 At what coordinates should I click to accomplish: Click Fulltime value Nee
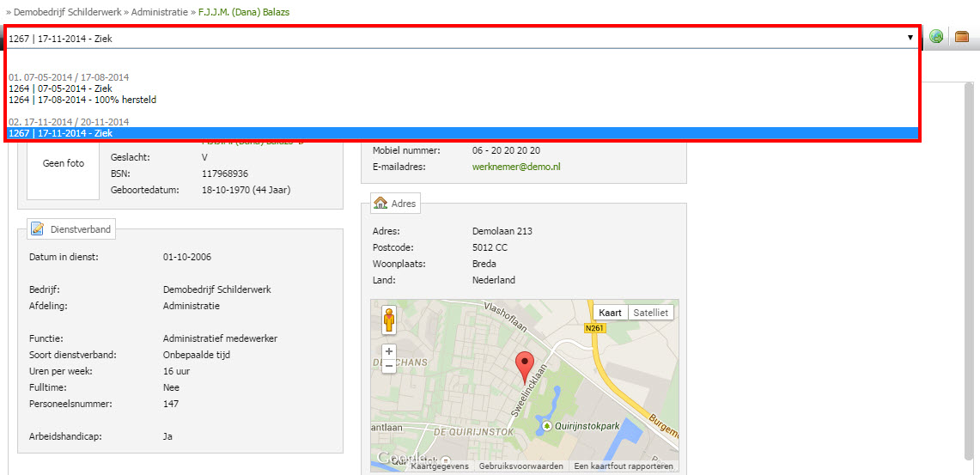coord(171,387)
